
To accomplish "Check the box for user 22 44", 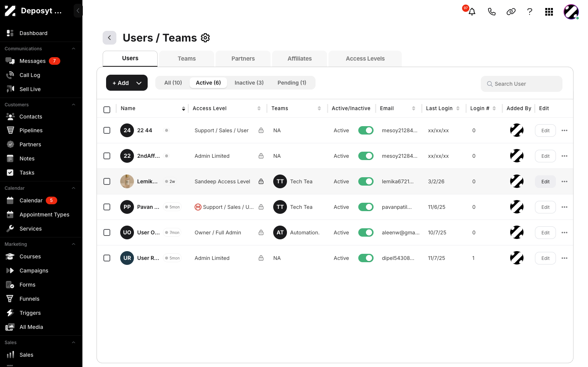I will [107, 130].
